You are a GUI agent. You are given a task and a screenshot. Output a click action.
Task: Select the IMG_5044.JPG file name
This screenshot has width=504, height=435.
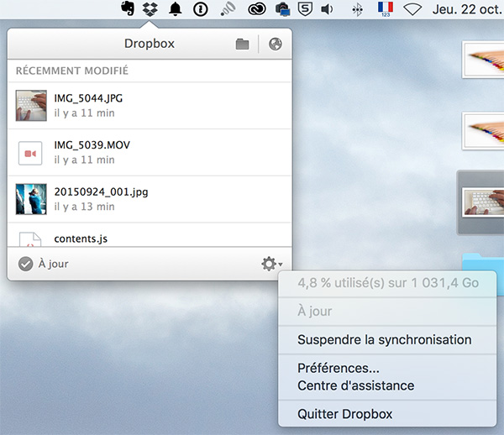(x=88, y=98)
